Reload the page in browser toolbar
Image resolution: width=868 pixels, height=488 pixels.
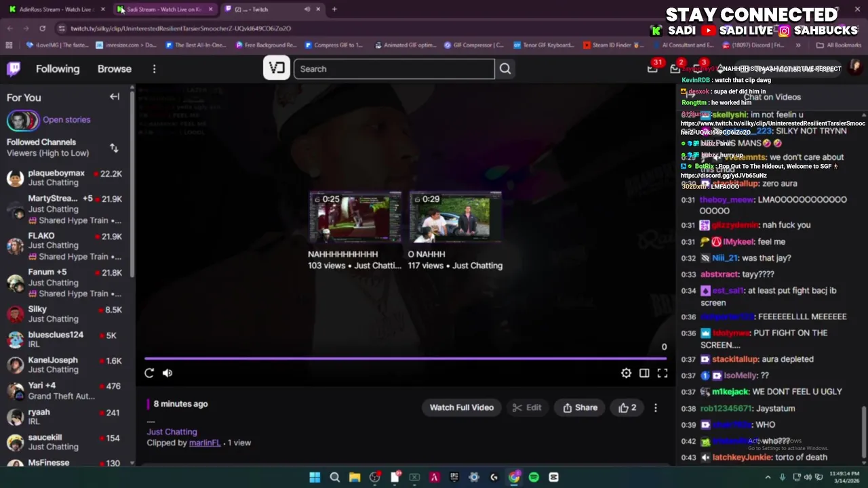42,28
